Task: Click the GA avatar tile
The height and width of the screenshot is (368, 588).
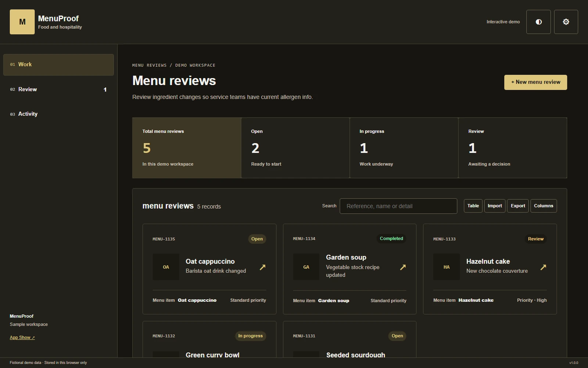Action: point(306,267)
